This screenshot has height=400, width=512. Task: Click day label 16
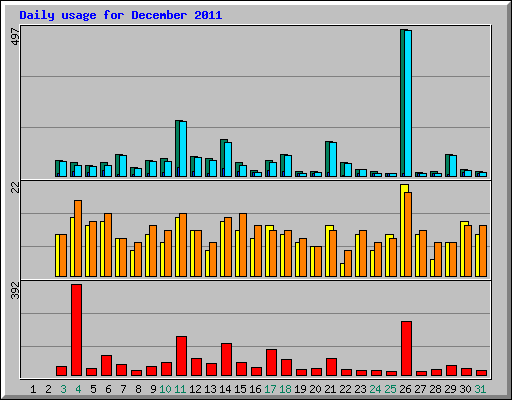(x=255, y=389)
